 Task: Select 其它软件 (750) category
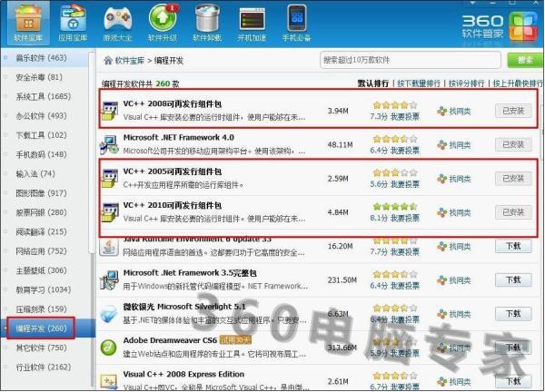click(41, 348)
